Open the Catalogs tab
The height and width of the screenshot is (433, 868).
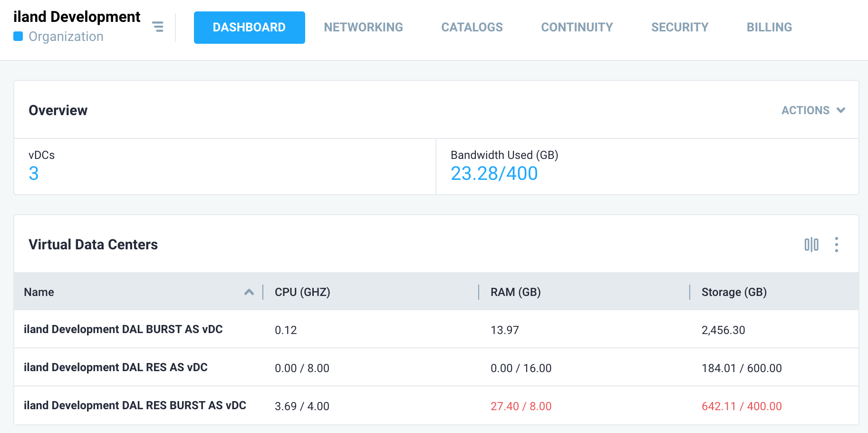[x=472, y=28]
